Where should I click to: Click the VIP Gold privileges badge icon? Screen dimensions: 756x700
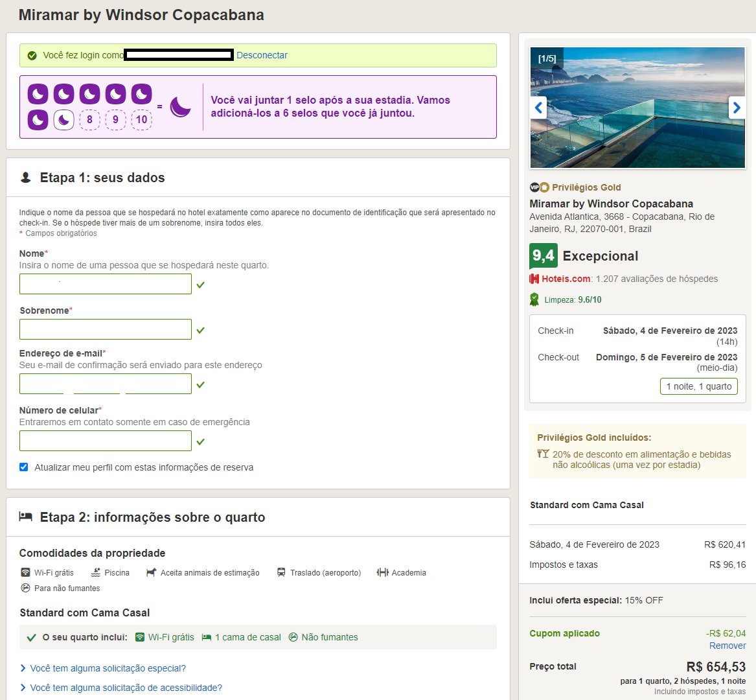point(539,187)
